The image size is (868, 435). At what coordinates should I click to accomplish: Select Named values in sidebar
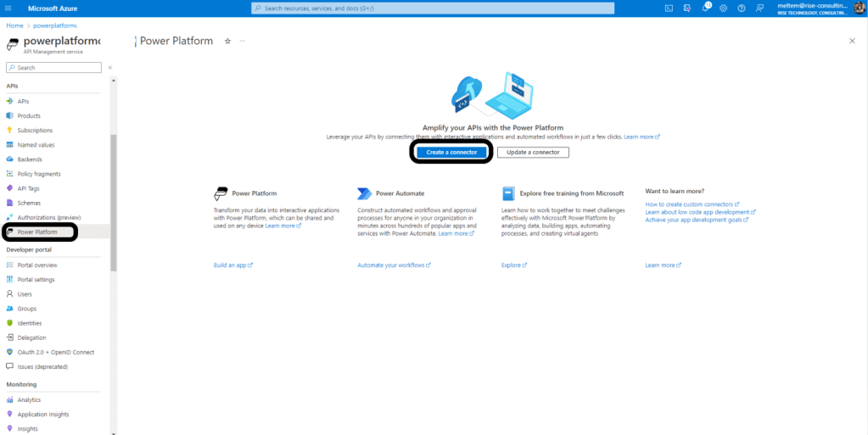[x=36, y=145]
